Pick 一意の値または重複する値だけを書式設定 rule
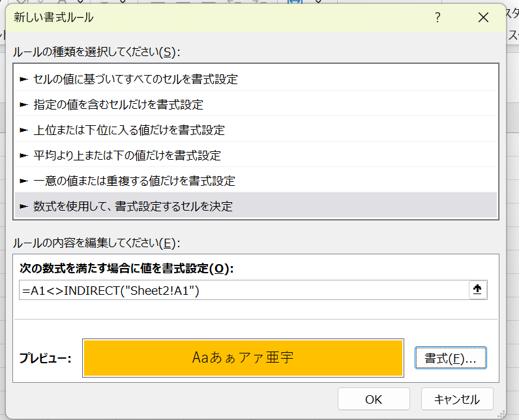 pos(134,181)
